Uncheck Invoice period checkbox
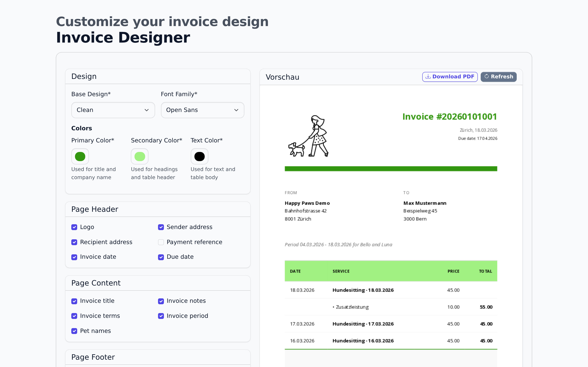 point(161,316)
